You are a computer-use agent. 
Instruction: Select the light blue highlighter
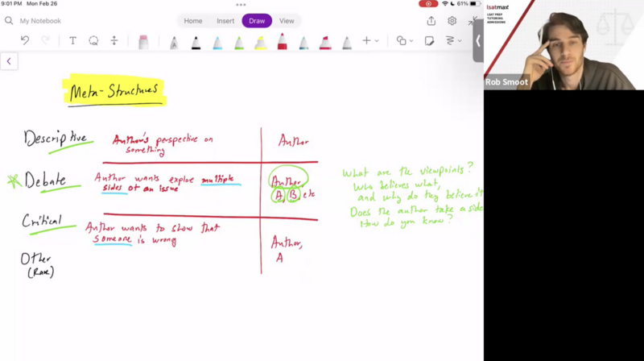tap(217, 42)
